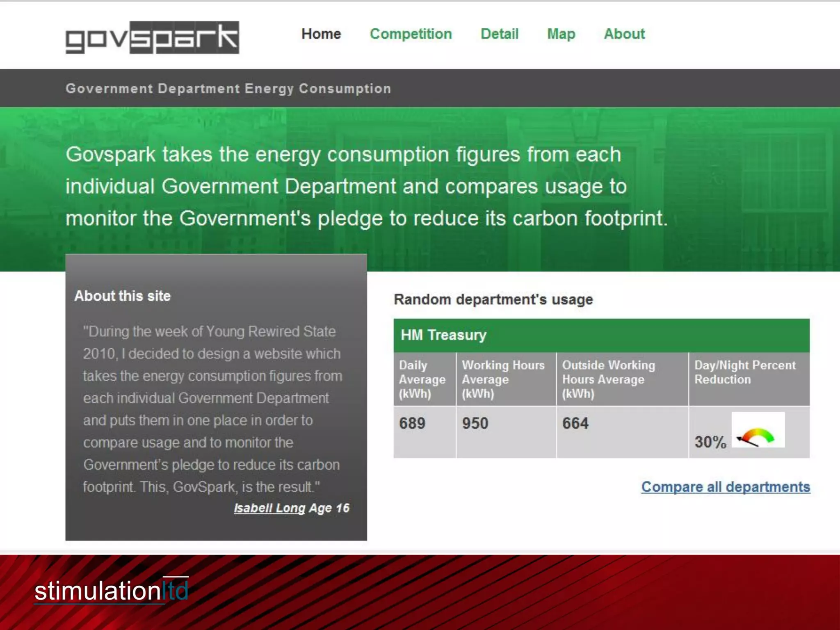Screen dimensions: 840x630
Task: Click the About this site heading
Action: pos(122,296)
